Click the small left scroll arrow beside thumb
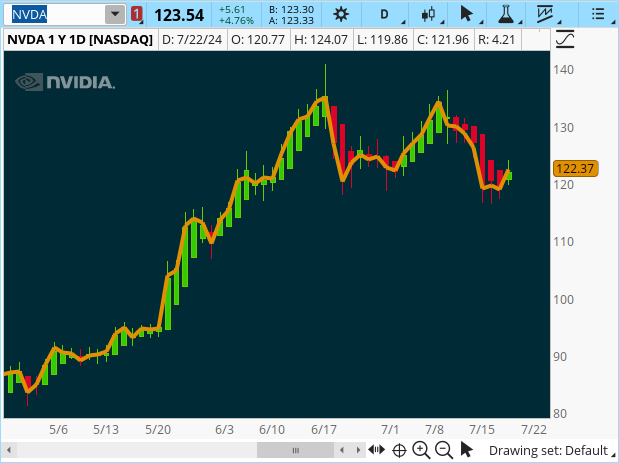619x463 pixels. point(342,450)
